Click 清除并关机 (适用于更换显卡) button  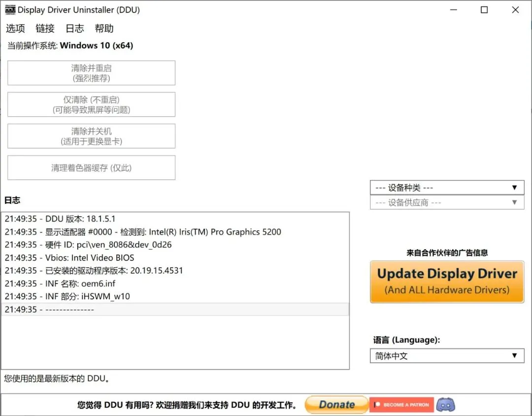pyautogui.click(x=91, y=136)
